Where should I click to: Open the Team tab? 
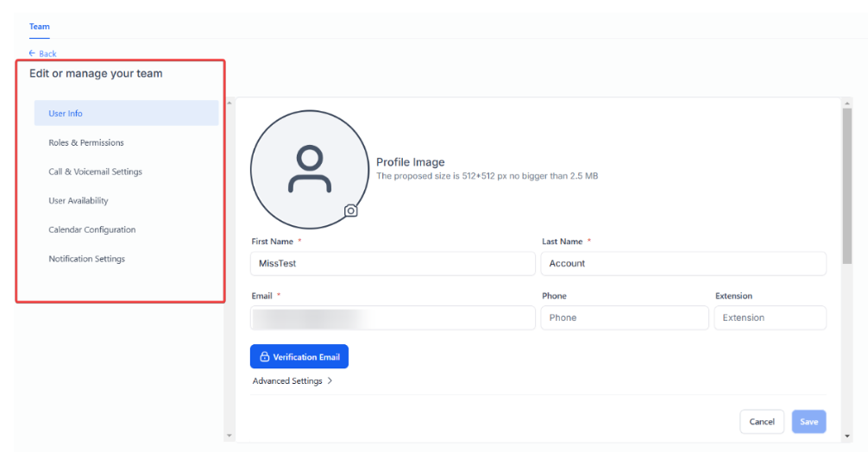(40, 27)
